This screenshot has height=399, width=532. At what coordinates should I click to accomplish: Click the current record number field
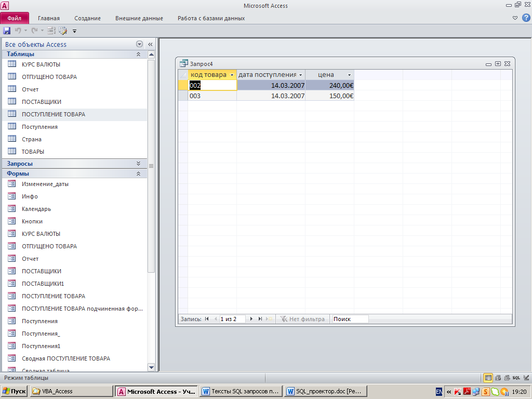[232, 319]
